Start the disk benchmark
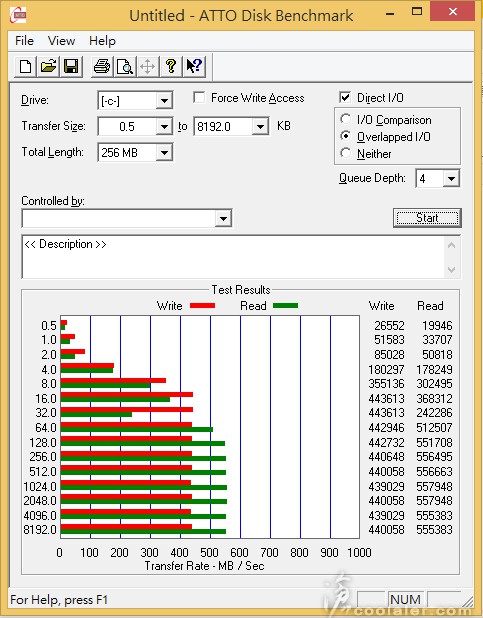This screenshot has height=618, width=483. pos(427,218)
